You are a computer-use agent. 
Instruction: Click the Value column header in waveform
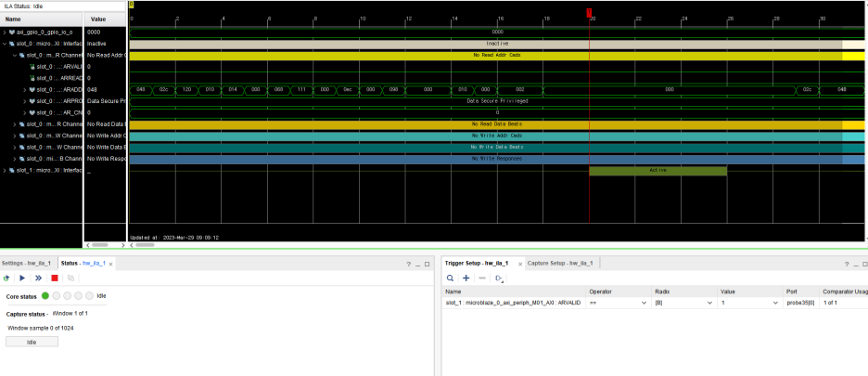[x=105, y=19]
